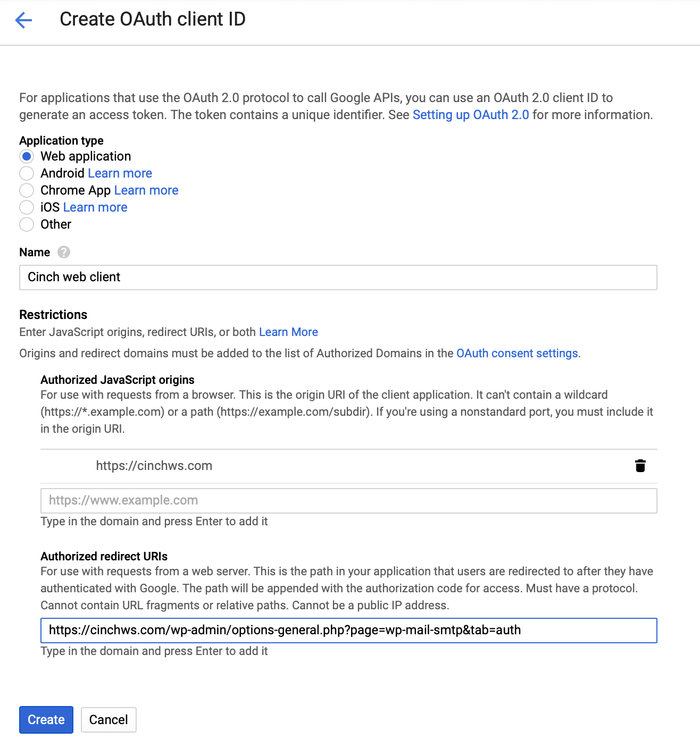Click the Create button
This screenshot has height=756, width=700.
pos(46,720)
